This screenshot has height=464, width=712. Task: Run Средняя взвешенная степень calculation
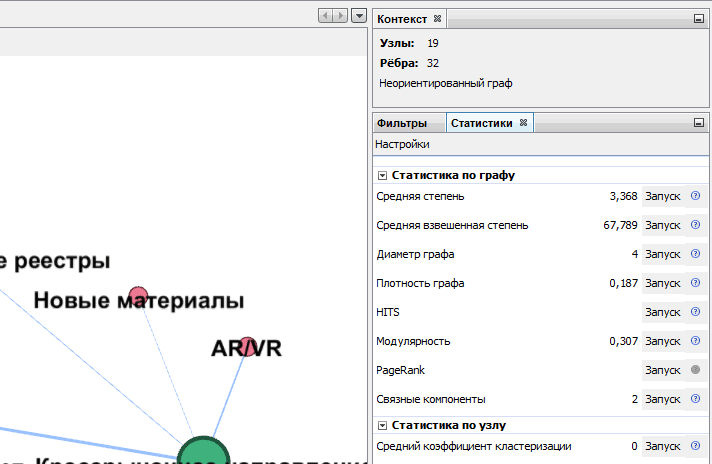[x=663, y=225]
